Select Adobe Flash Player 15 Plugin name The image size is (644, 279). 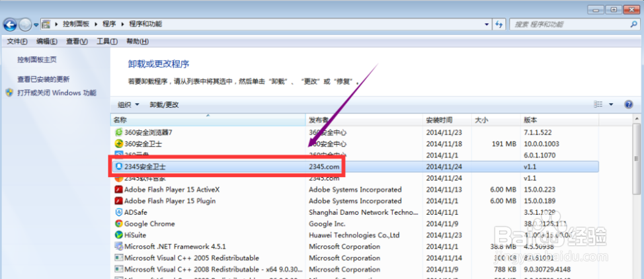[x=170, y=201]
